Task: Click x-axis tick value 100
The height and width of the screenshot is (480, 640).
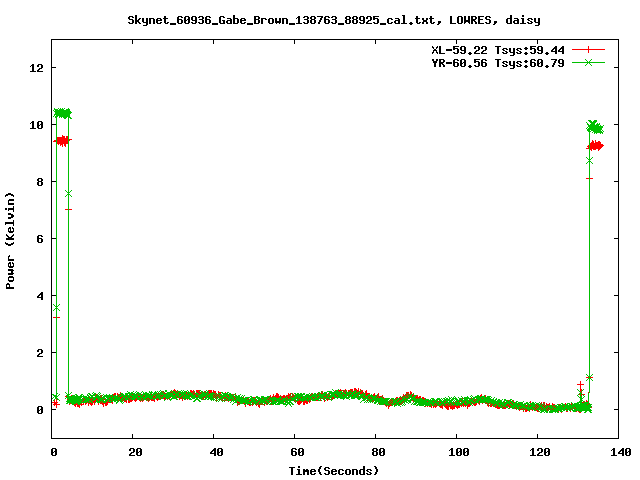Action: click(x=459, y=452)
